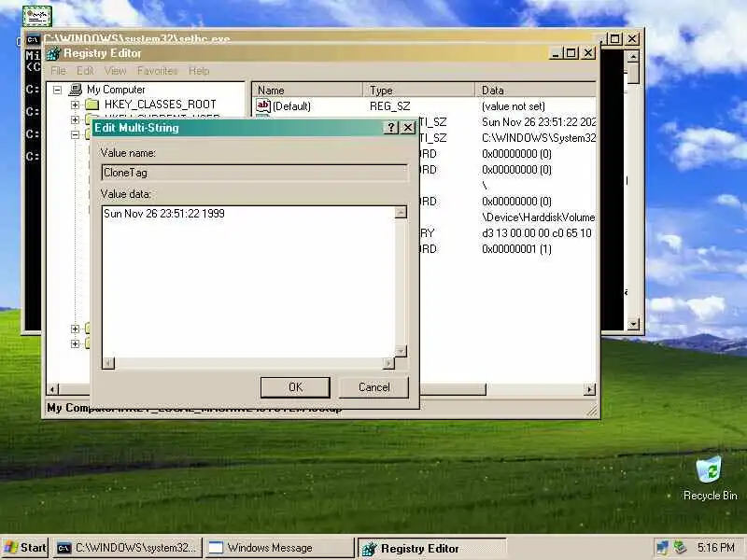
Task: Click Value data horizontal scroll right arrow
Action: [x=388, y=363]
